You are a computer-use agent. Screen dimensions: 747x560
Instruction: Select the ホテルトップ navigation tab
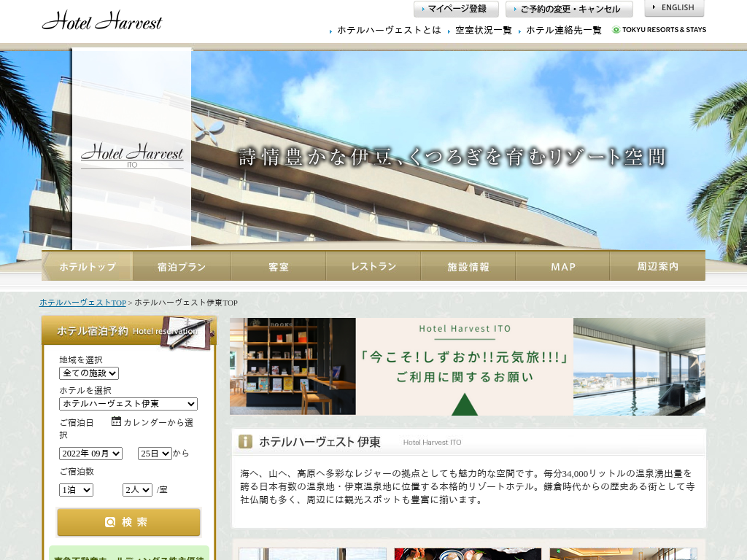coord(88,267)
